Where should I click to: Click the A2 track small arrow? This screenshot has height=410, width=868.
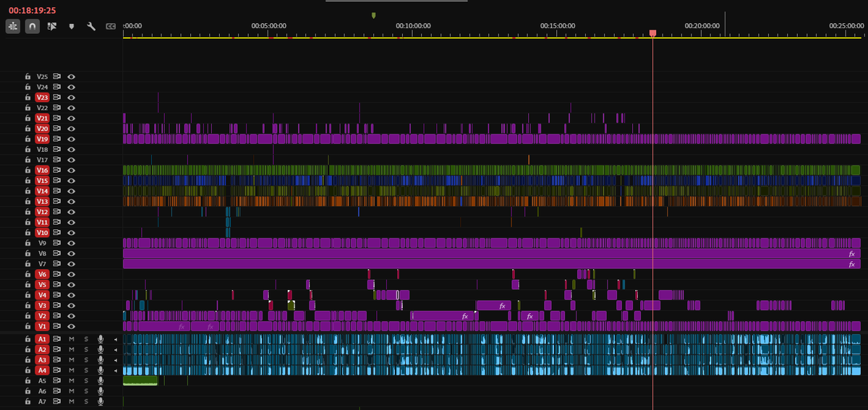click(x=116, y=349)
